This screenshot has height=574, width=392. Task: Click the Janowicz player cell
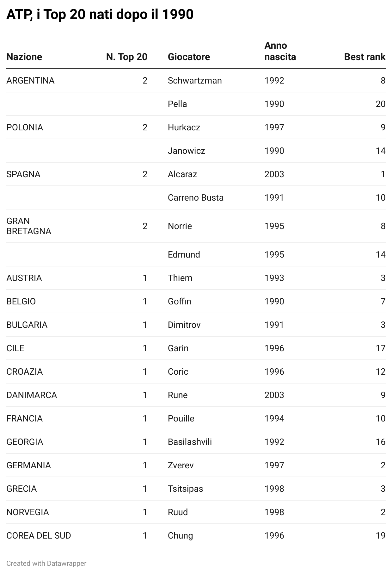[187, 151]
